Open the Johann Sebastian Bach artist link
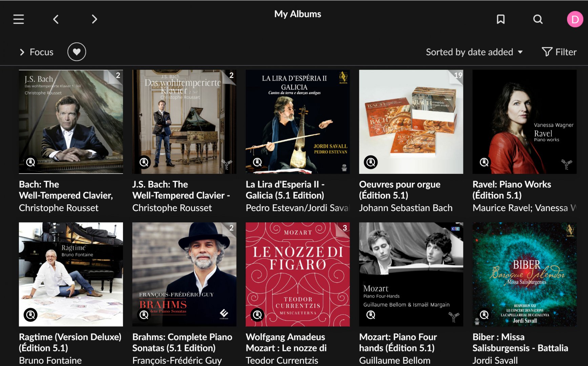The width and height of the screenshot is (588, 366). 406,208
